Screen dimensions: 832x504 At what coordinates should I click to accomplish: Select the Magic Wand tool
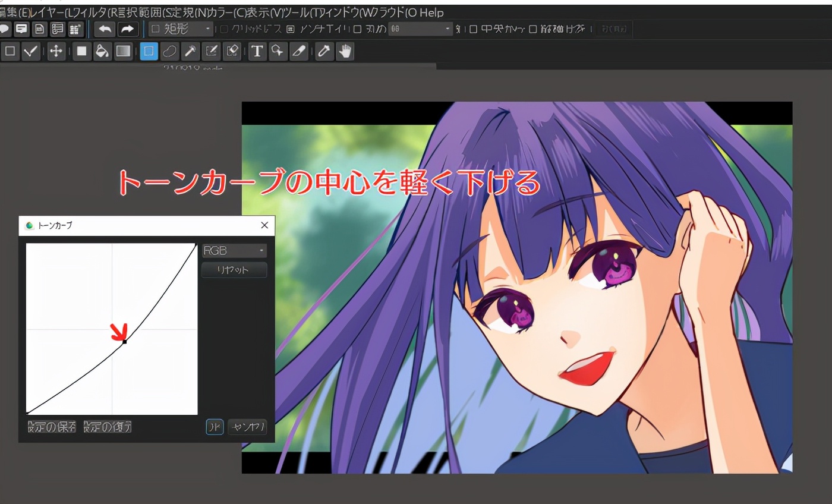click(x=190, y=52)
